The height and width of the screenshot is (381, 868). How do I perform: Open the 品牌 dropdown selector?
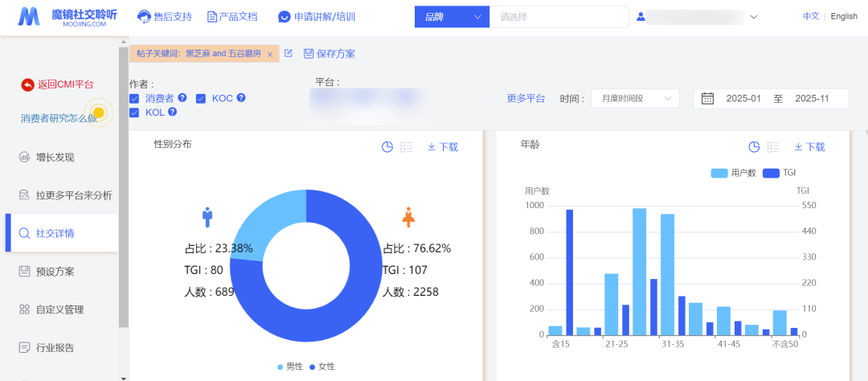click(x=452, y=16)
